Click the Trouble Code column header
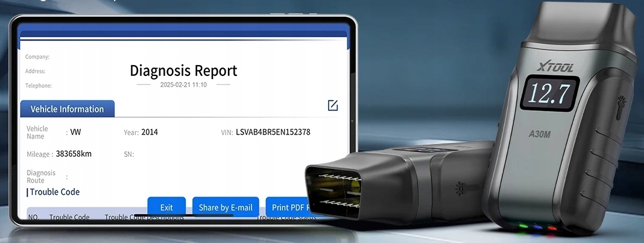644x243 pixels. 69,217
